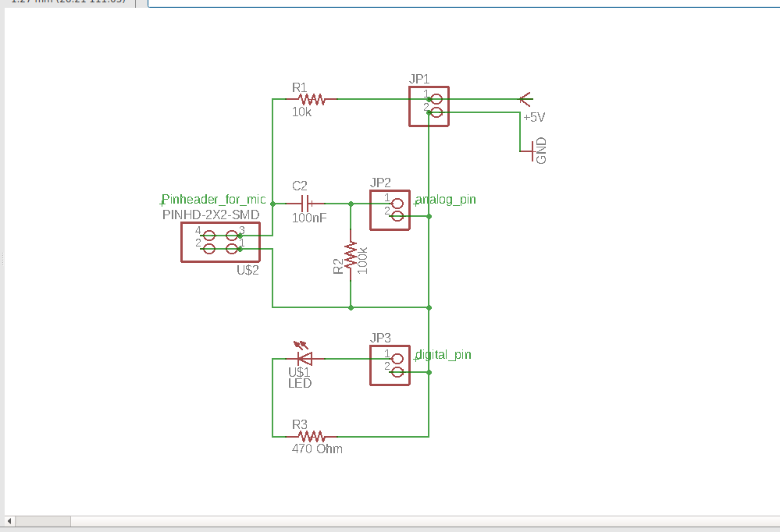Select the JP1 jumper header symbol
Viewport: 780px width, 532px height.
point(429,106)
